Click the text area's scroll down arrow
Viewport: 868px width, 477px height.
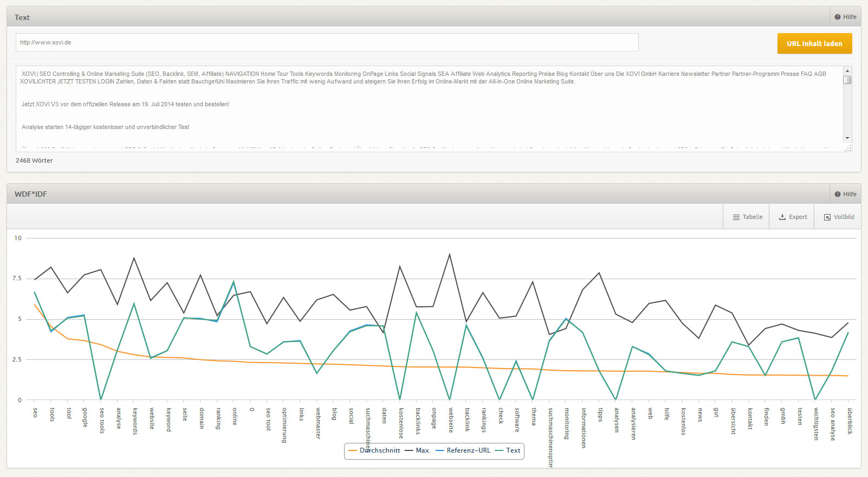pos(847,138)
